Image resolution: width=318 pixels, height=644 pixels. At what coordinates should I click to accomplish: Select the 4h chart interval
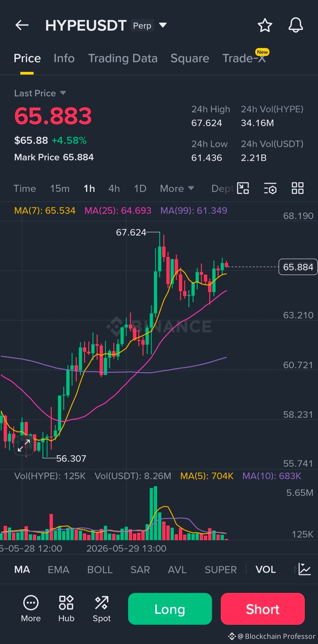coord(114,189)
